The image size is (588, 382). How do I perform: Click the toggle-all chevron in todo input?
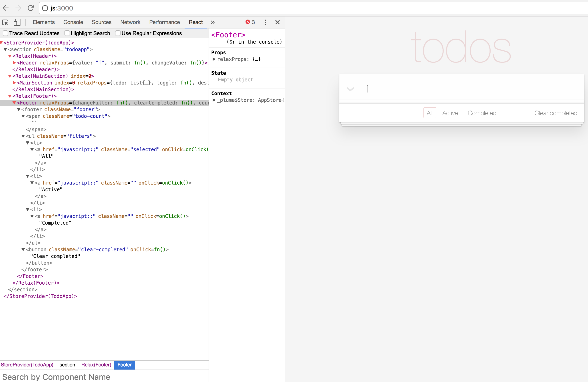tap(350, 89)
